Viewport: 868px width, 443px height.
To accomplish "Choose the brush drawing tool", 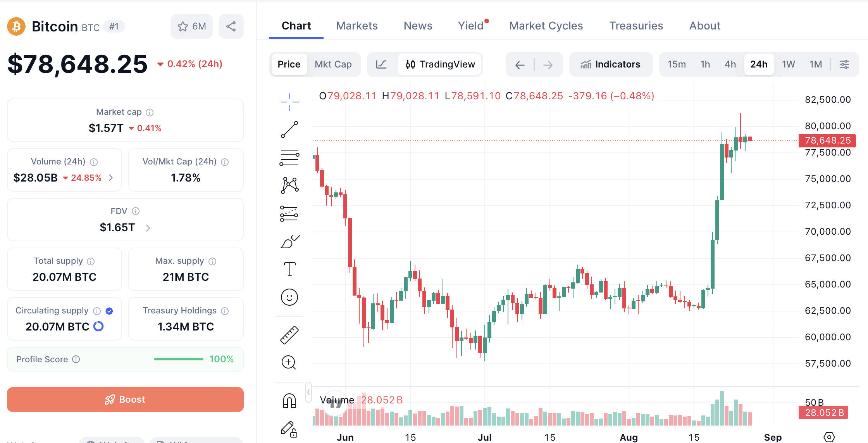I will (x=289, y=241).
